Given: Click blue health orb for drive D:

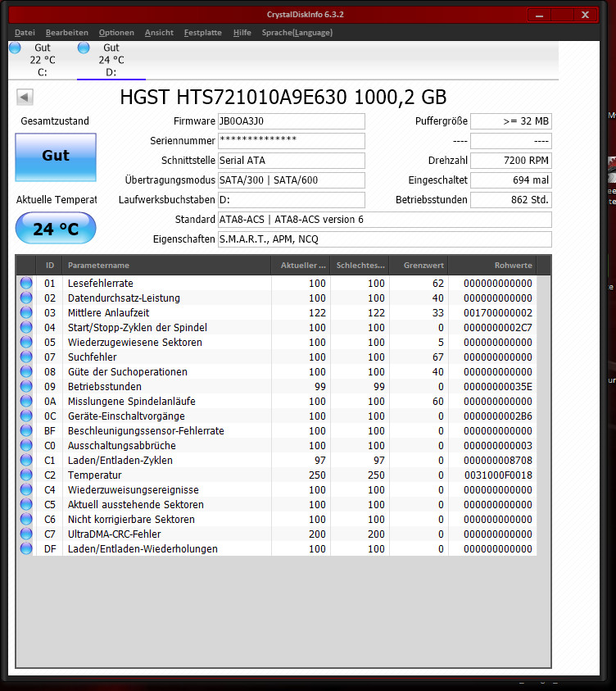Looking at the screenshot, I should (x=84, y=48).
